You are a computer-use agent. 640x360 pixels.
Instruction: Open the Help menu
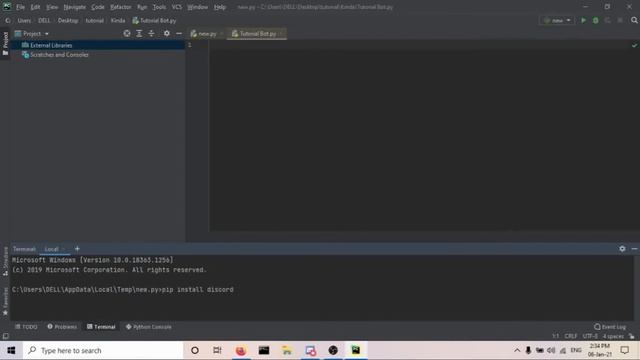[220, 7]
